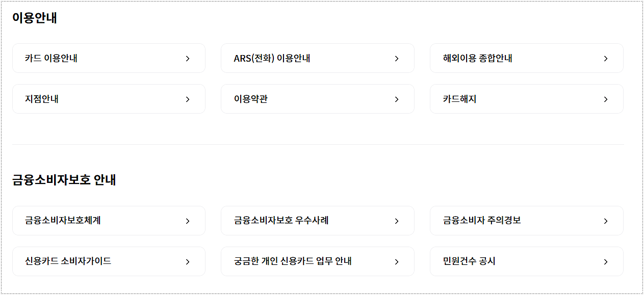Screen dimensions: 644x295
Task: Click the 이용안내 section heading
Action: click(x=34, y=17)
